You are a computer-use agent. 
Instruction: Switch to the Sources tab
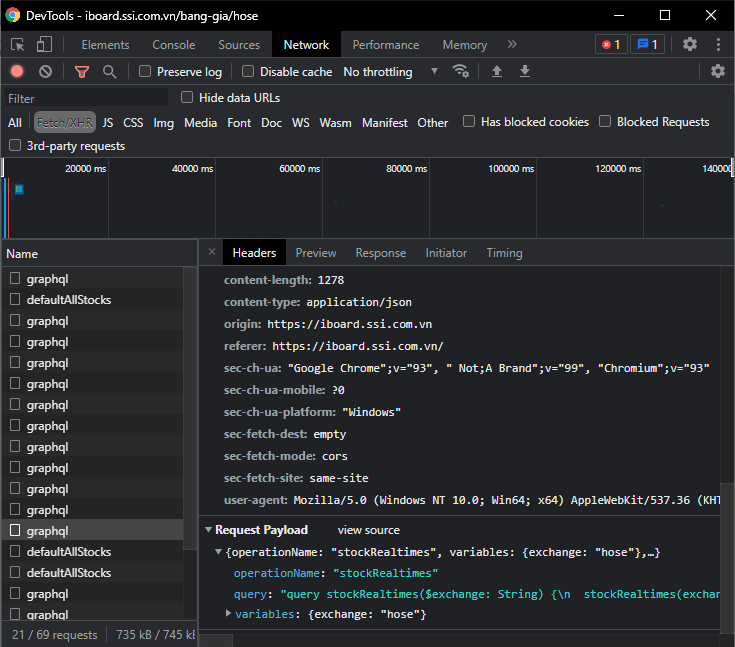[x=239, y=45]
